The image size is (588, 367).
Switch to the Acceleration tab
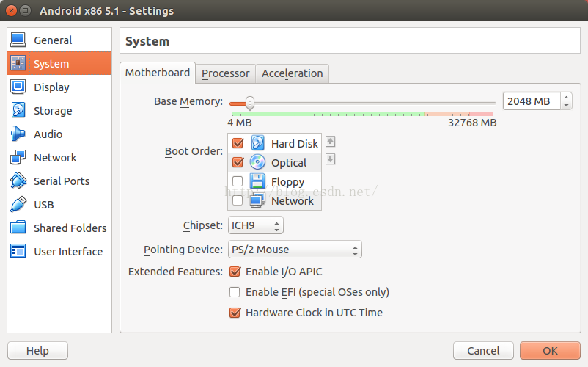pyautogui.click(x=292, y=73)
